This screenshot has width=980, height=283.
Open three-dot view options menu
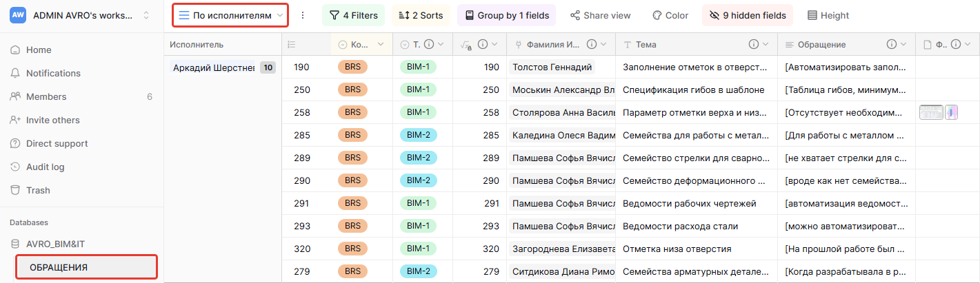coord(302,15)
